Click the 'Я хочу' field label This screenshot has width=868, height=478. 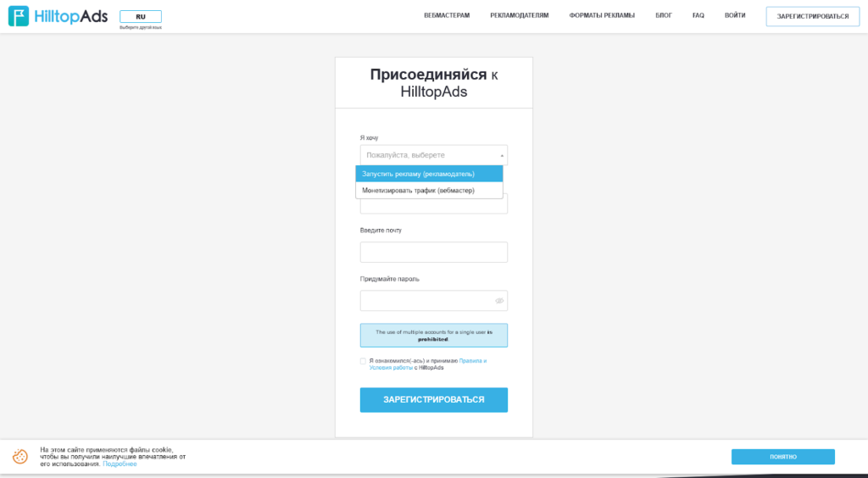coord(370,138)
